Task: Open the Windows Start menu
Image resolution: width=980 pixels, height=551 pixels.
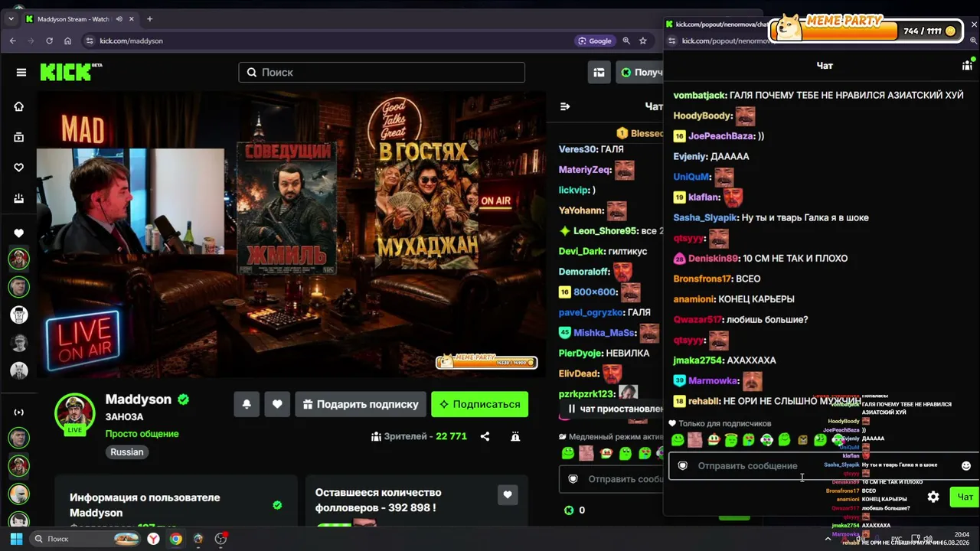Action: pyautogui.click(x=16, y=539)
